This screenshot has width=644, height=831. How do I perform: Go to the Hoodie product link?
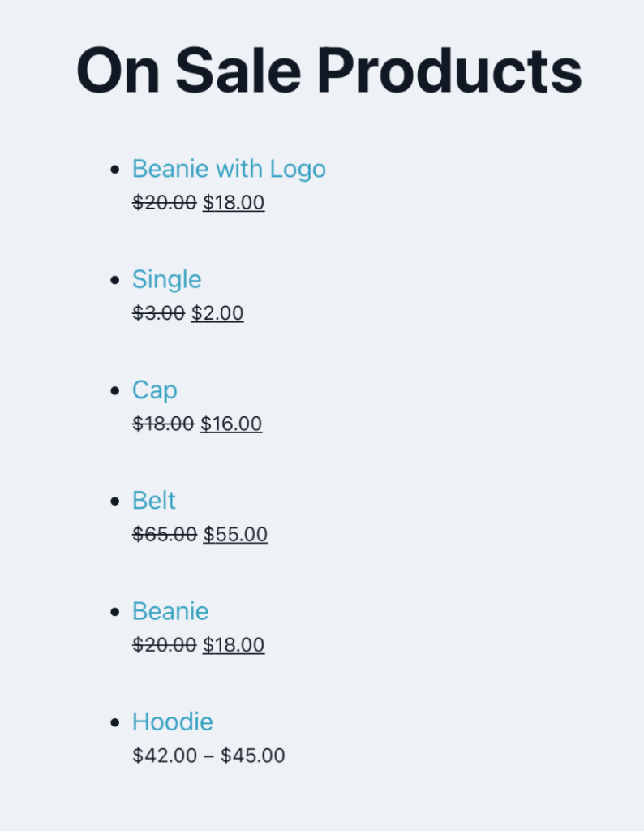pos(173,721)
